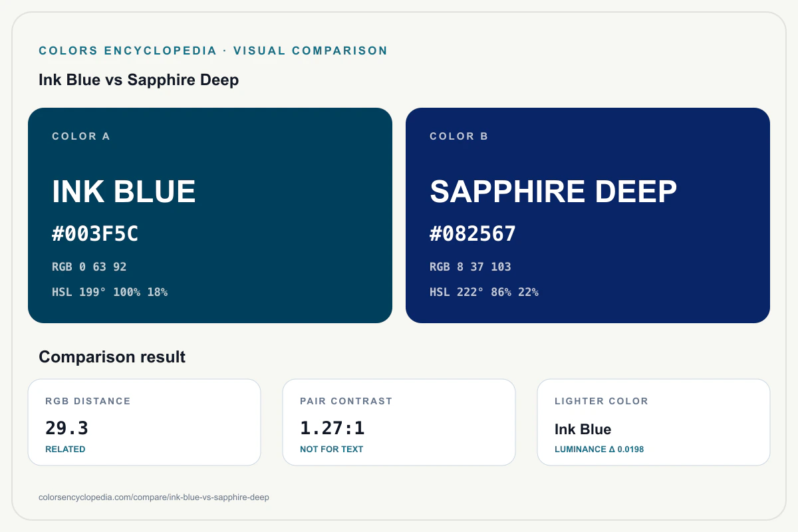Open the colorsencyclopedia.com compare URL

point(154,497)
